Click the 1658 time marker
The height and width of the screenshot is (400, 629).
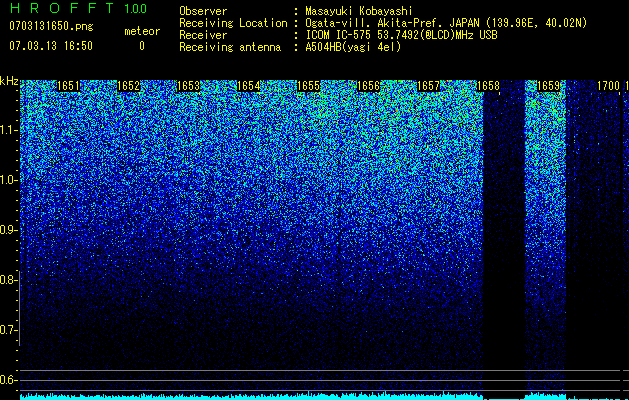point(488,86)
